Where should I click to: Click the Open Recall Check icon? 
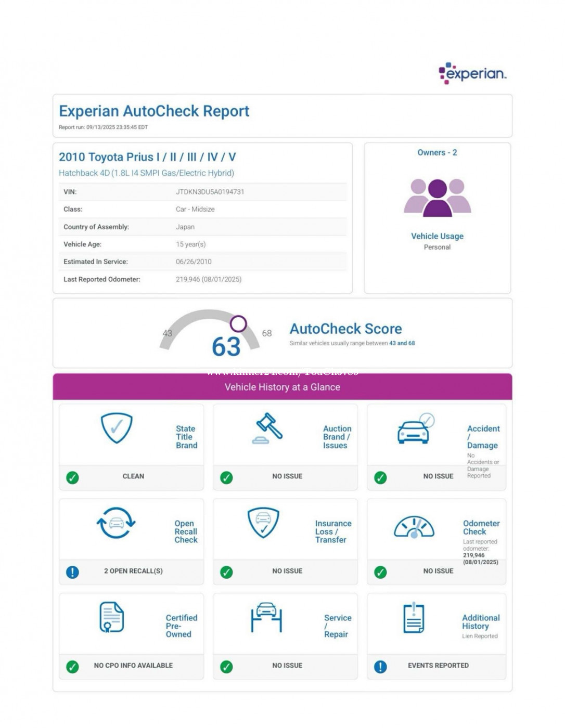coord(116,523)
